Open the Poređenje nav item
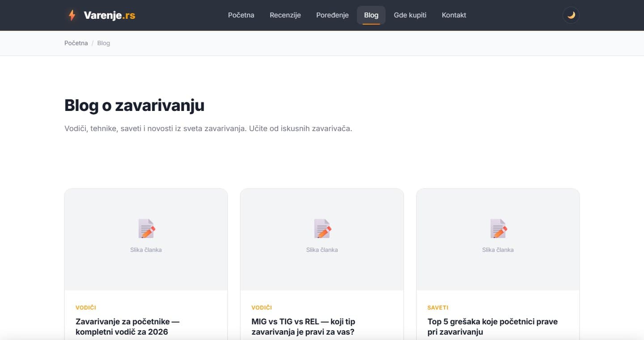644x340 pixels. (x=332, y=15)
